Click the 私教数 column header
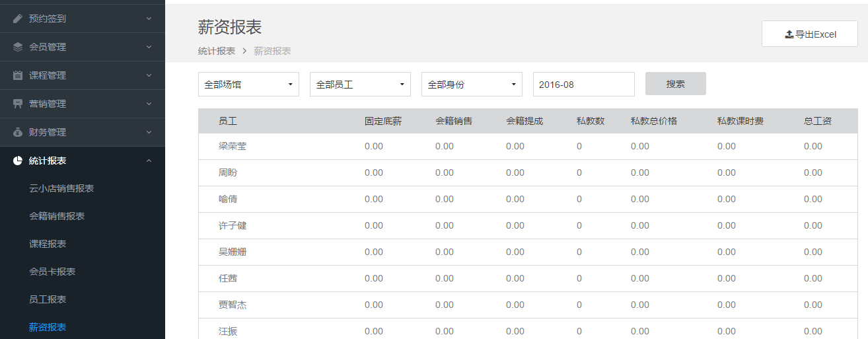 coord(591,121)
